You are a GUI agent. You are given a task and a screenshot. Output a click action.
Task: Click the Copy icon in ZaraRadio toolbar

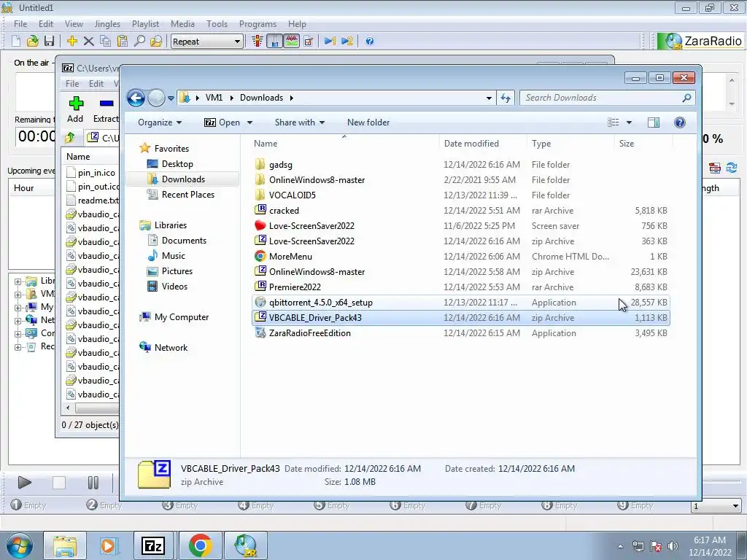[105, 42]
